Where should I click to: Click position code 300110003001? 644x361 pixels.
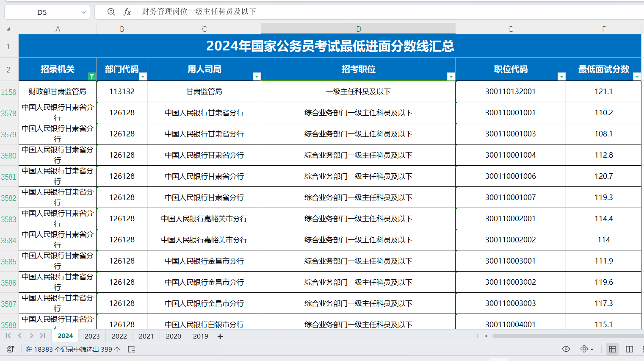coord(511,261)
